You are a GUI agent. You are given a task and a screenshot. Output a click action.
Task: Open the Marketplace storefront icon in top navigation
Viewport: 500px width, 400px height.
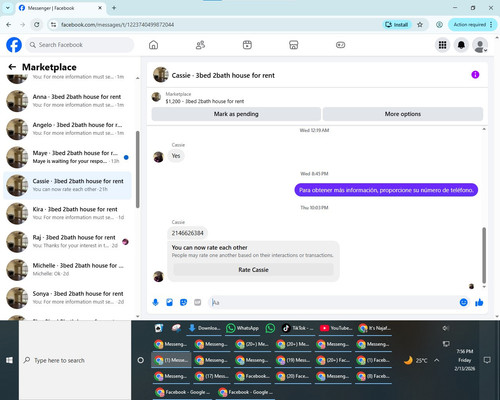click(x=294, y=45)
